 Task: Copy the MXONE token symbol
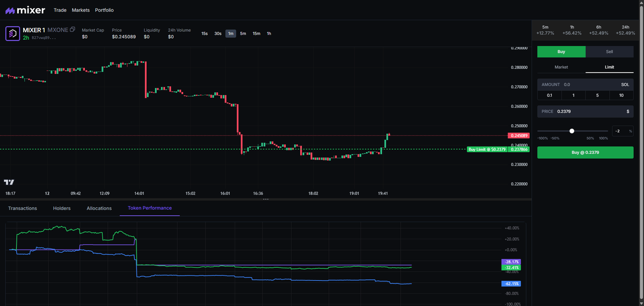coord(73,30)
